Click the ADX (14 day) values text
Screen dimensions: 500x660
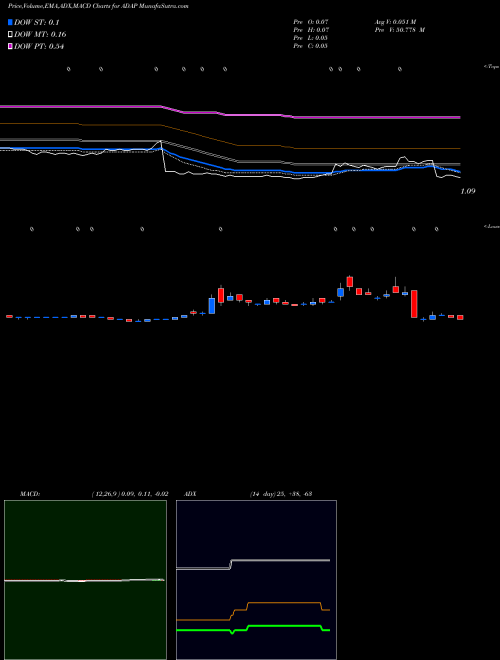pyautogui.click(x=280, y=494)
